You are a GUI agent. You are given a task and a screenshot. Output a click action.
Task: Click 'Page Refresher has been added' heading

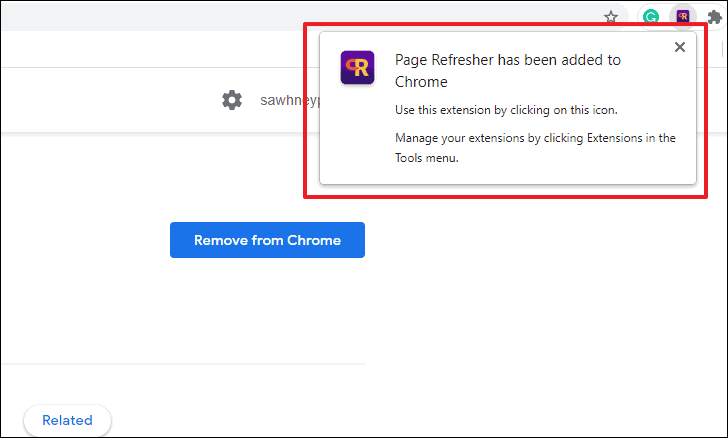pyautogui.click(x=508, y=71)
